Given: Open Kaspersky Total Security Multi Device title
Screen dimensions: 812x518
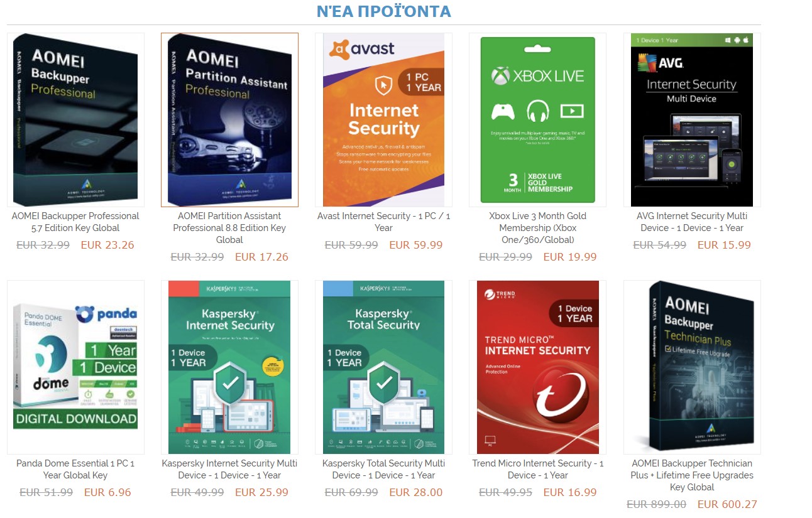Looking at the screenshot, I should point(383,469).
